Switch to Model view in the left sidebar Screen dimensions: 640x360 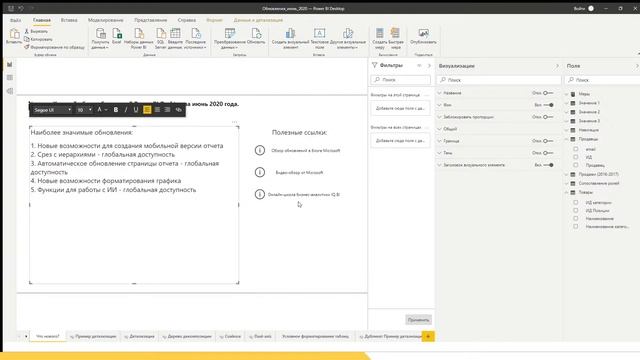click(10, 91)
